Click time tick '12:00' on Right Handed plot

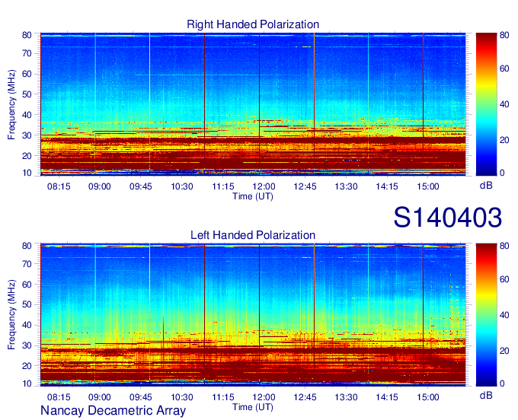pyautogui.click(x=264, y=186)
